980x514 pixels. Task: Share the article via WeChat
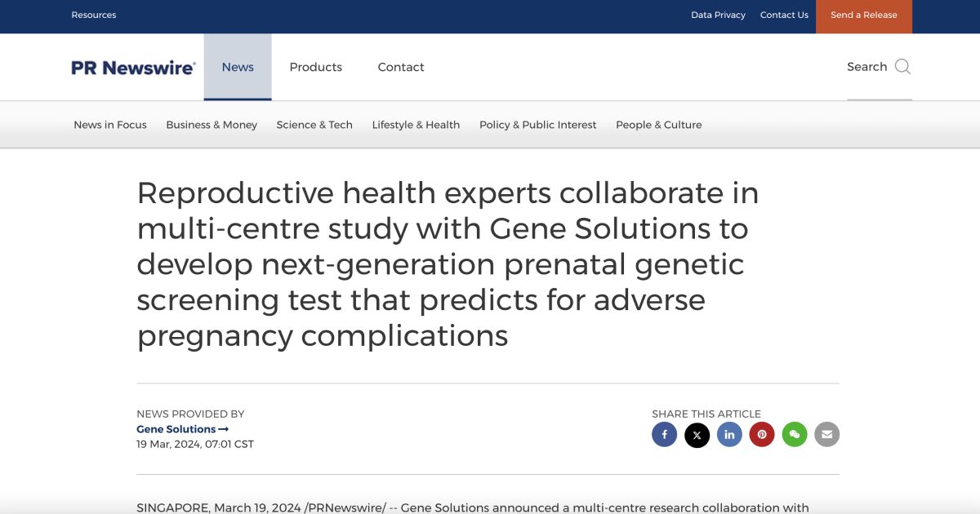coord(795,434)
